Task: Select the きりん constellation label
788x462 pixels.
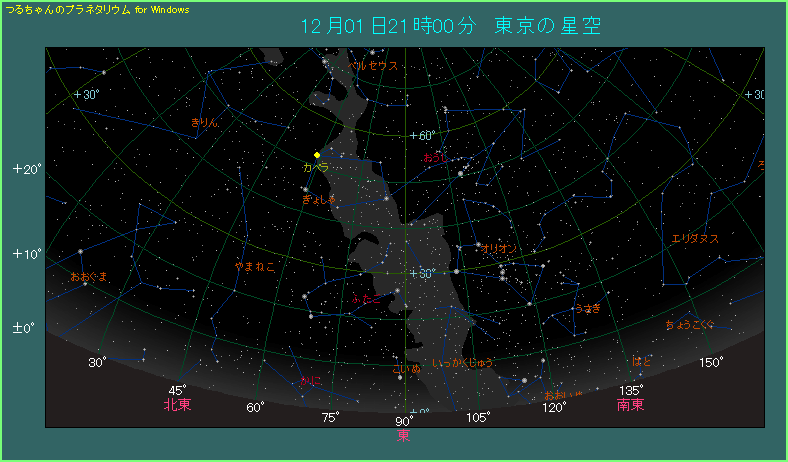Action: pyautogui.click(x=204, y=122)
